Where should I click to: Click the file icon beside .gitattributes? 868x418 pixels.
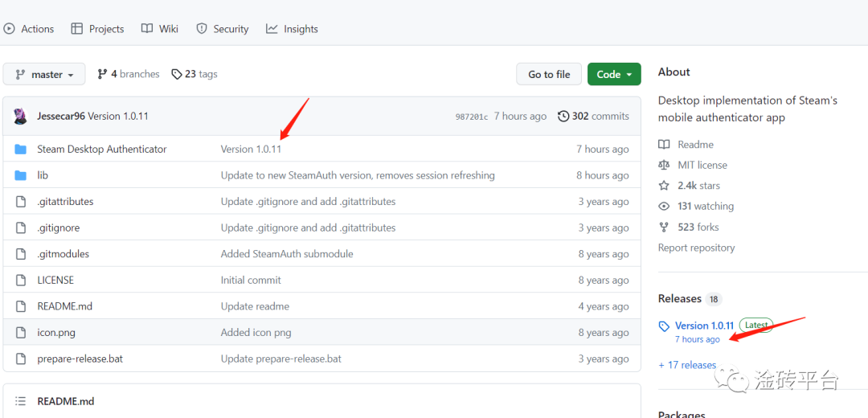(x=20, y=202)
